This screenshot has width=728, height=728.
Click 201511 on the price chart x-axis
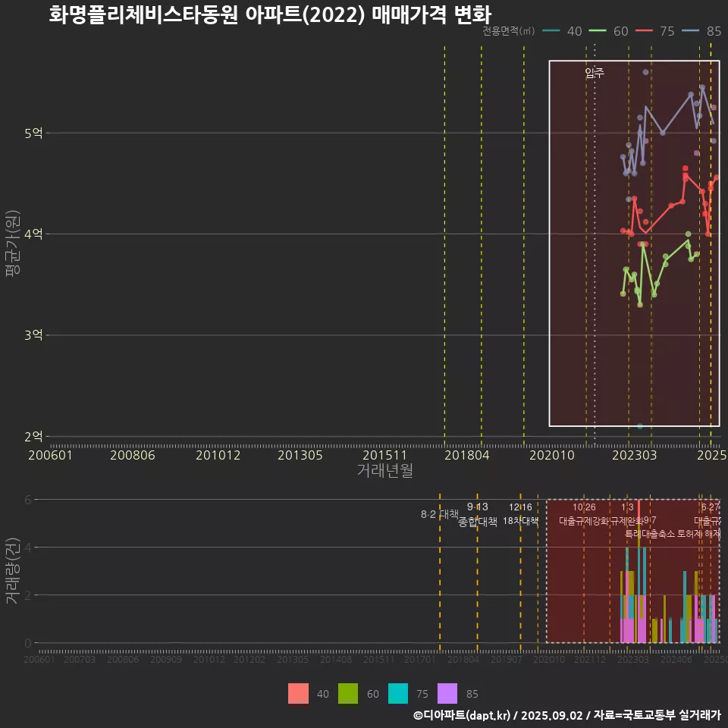pos(384,455)
